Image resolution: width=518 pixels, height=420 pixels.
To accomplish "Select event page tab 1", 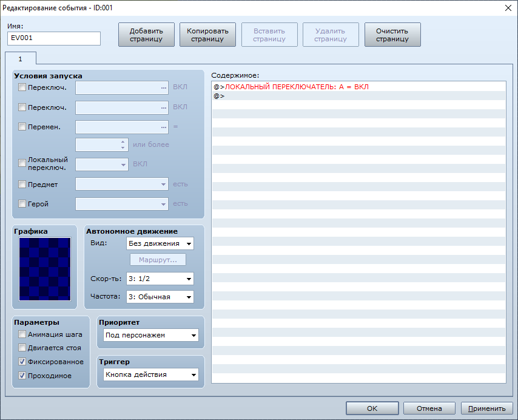I will coord(21,59).
